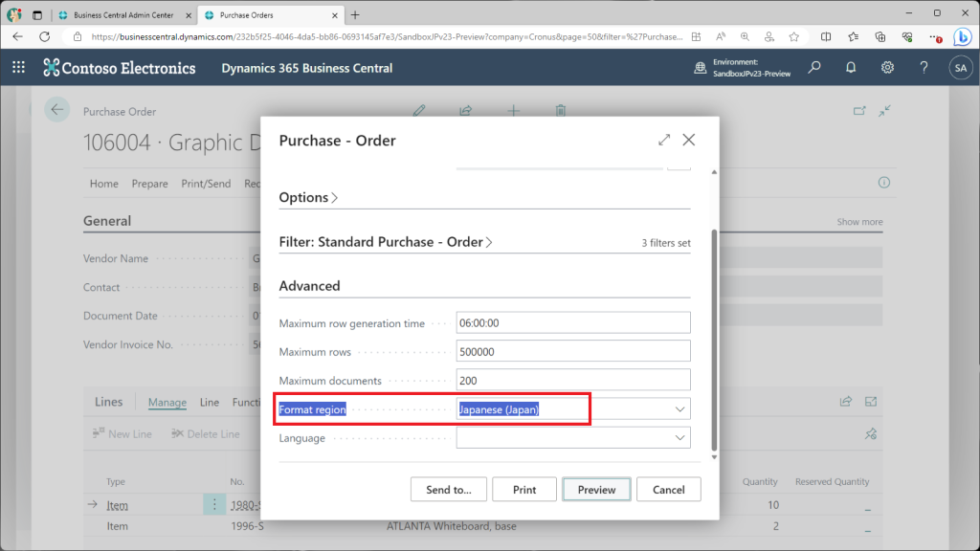Click the share icon on Purchase Order header
Screen dimensions: 980x551
pyautogui.click(x=466, y=111)
